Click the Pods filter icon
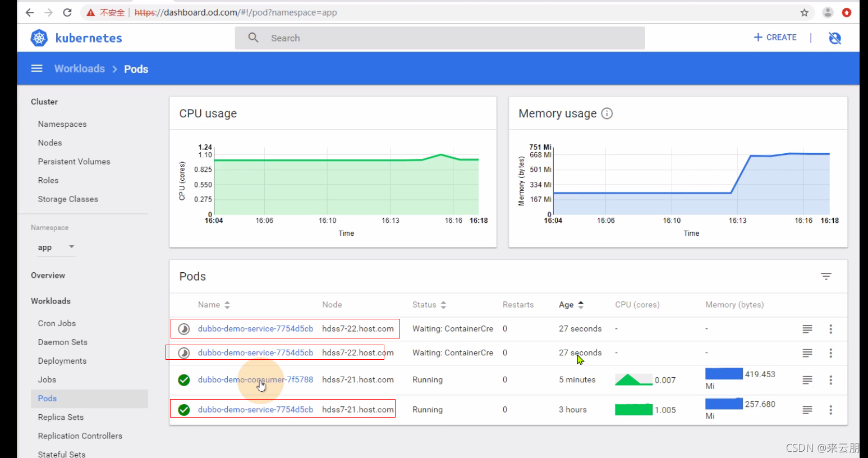 pyautogui.click(x=826, y=276)
